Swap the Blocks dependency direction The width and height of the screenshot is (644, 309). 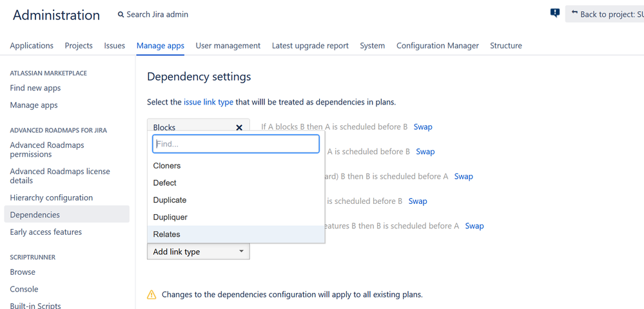(423, 127)
